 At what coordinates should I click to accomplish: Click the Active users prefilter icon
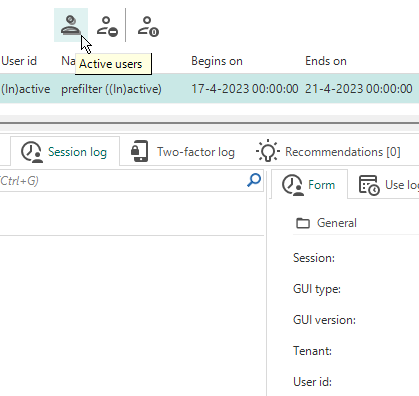[x=71, y=25]
